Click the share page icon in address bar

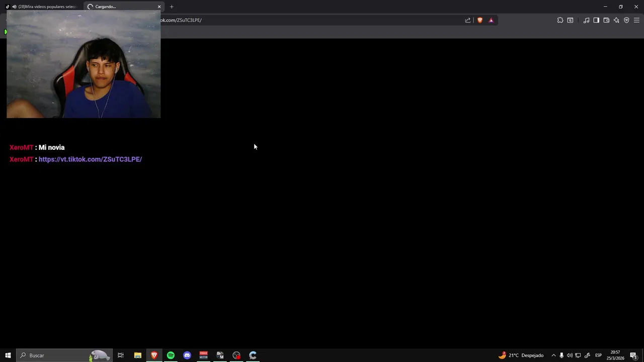tap(468, 20)
